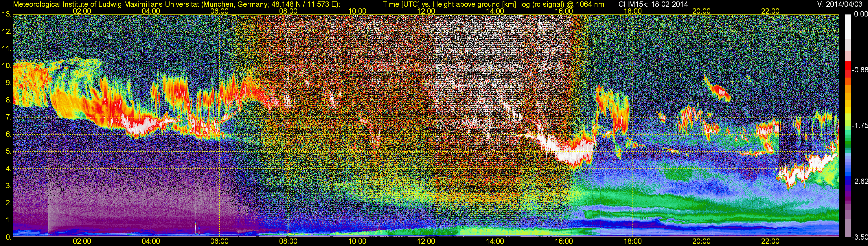Click 10:00 on the lower time axis
The height and width of the screenshot is (246, 868).
[x=357, y=242]
